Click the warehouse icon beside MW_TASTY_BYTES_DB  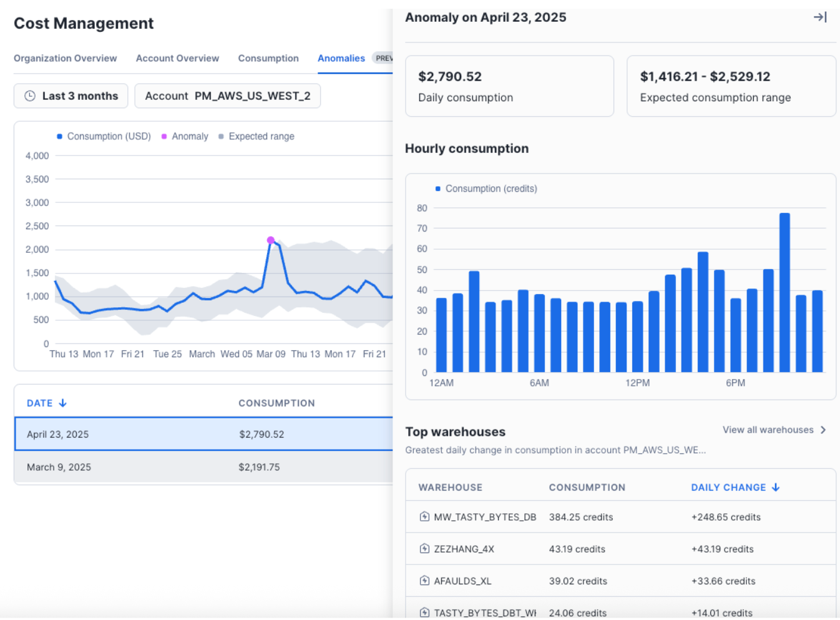pyautogui.click(x=424, y=517)
